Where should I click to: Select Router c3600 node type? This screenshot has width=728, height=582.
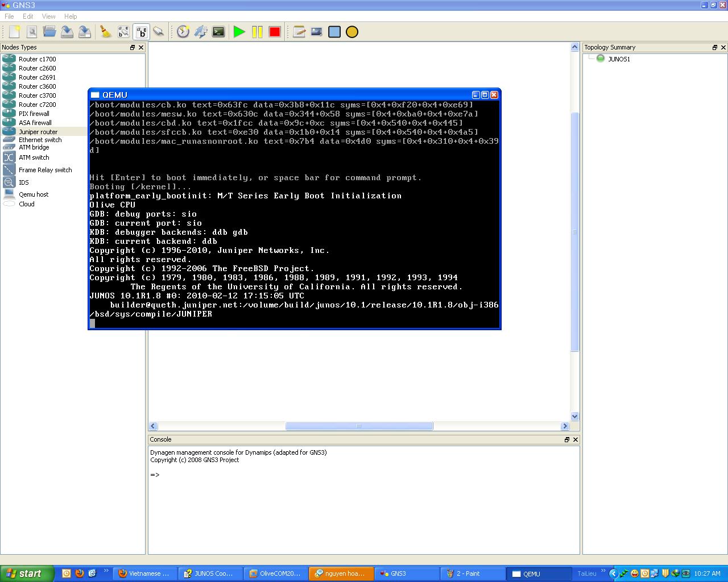(x=38, y=86)
